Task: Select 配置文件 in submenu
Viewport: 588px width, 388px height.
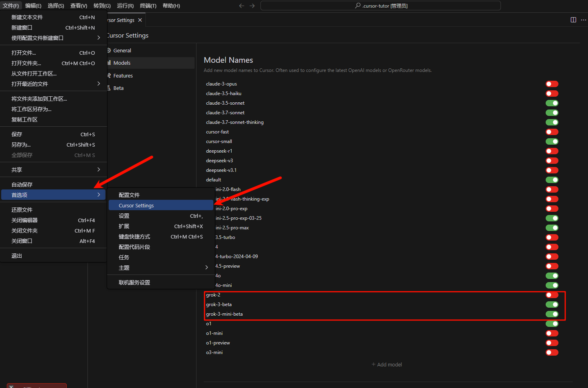Action: point(161,195)
